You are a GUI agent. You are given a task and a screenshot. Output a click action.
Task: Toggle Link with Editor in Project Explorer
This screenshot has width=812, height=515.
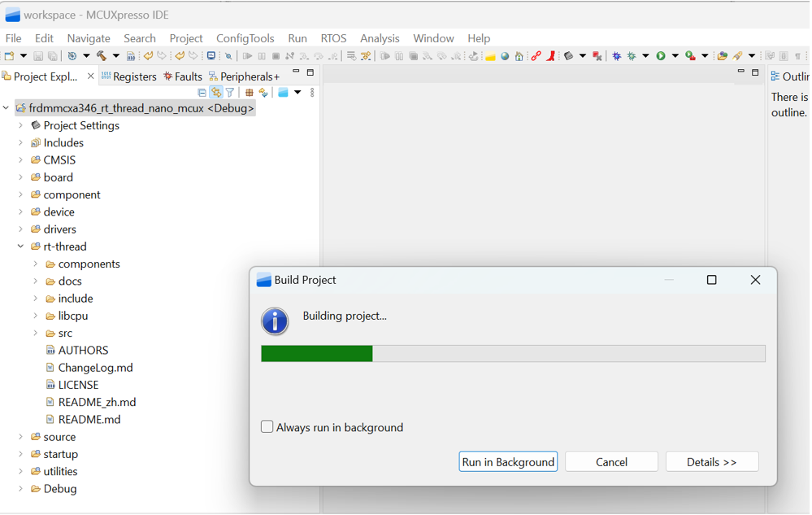pyautogui.click(x=216, y=92)
